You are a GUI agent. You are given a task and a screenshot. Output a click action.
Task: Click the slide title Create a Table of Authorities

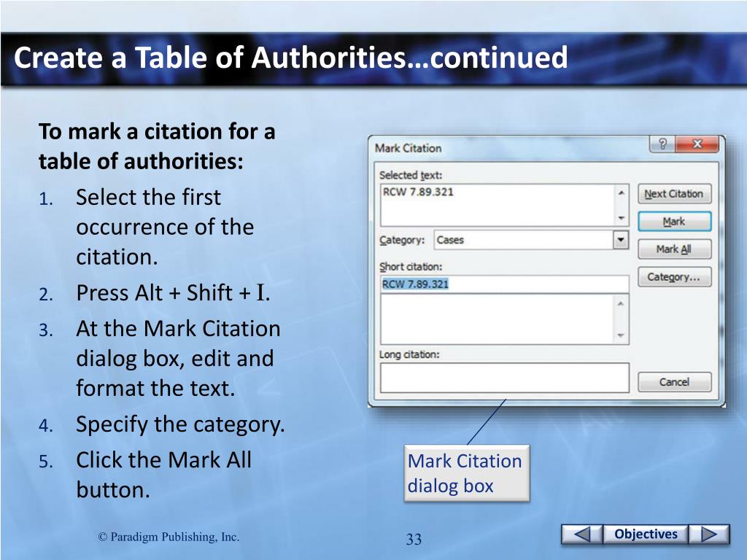coord(290,58)
